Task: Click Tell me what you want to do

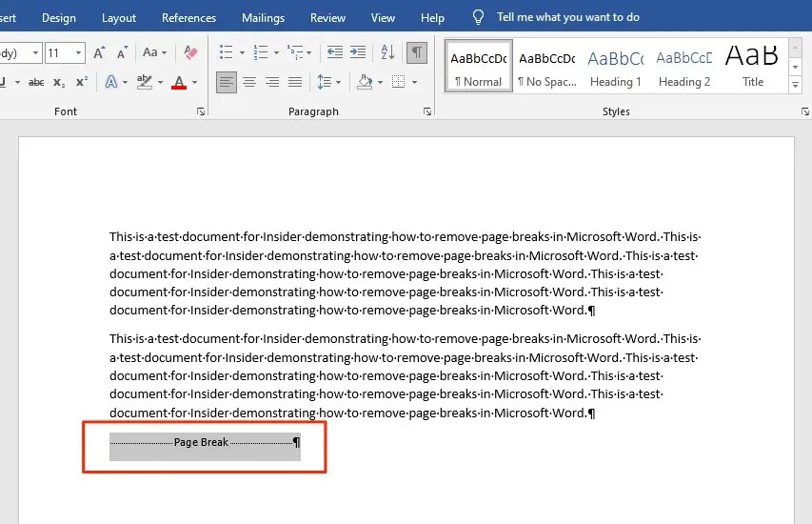Action: (x=568, y=17)
